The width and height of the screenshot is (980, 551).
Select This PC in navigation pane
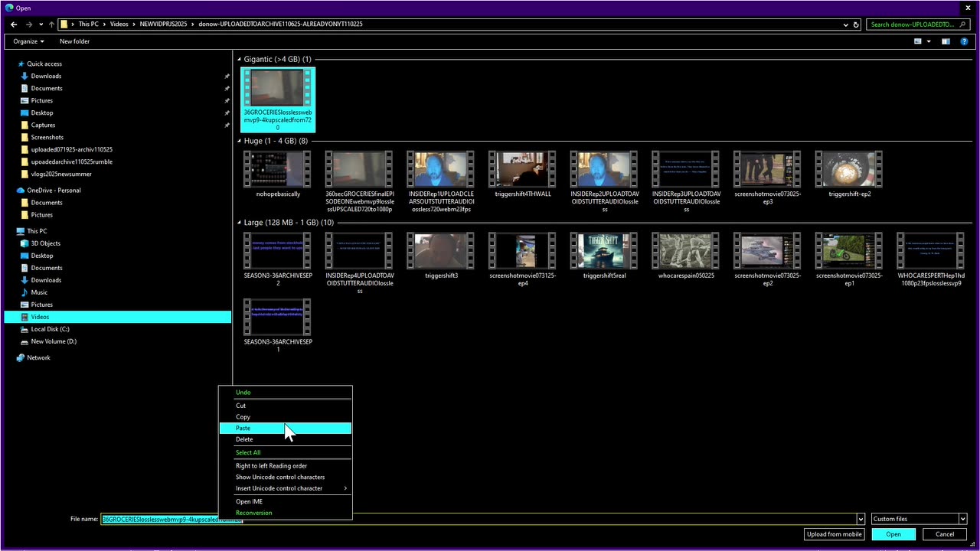(37, 231)
